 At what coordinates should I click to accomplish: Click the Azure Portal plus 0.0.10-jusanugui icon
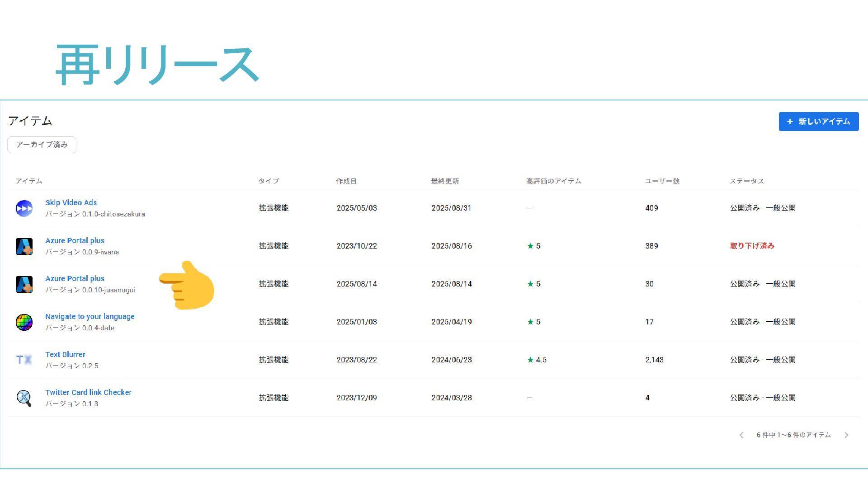click(x=24, y=284)
